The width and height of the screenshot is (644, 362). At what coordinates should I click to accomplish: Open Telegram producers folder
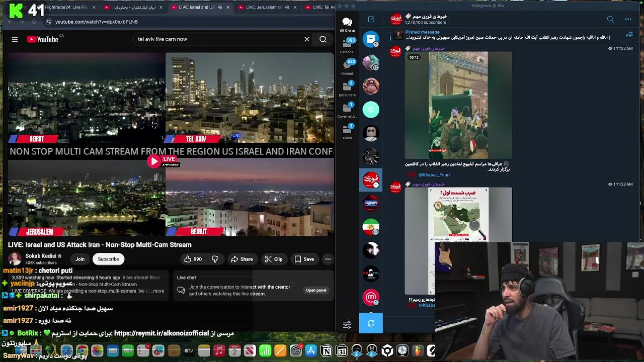[x=347, y=88]
